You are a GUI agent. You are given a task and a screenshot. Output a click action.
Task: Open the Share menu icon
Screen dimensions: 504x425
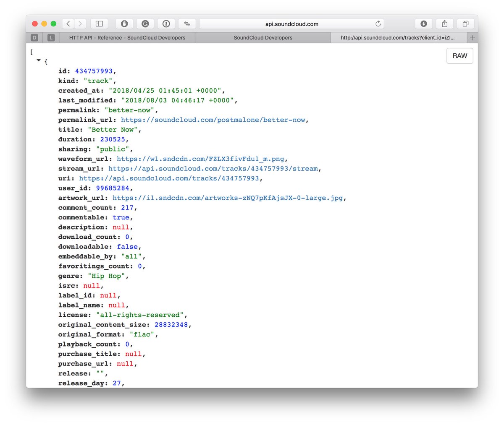click(445, 24)
